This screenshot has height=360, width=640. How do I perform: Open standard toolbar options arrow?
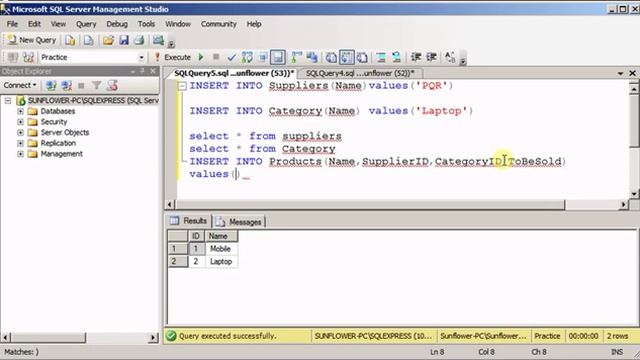click(171, 44)
